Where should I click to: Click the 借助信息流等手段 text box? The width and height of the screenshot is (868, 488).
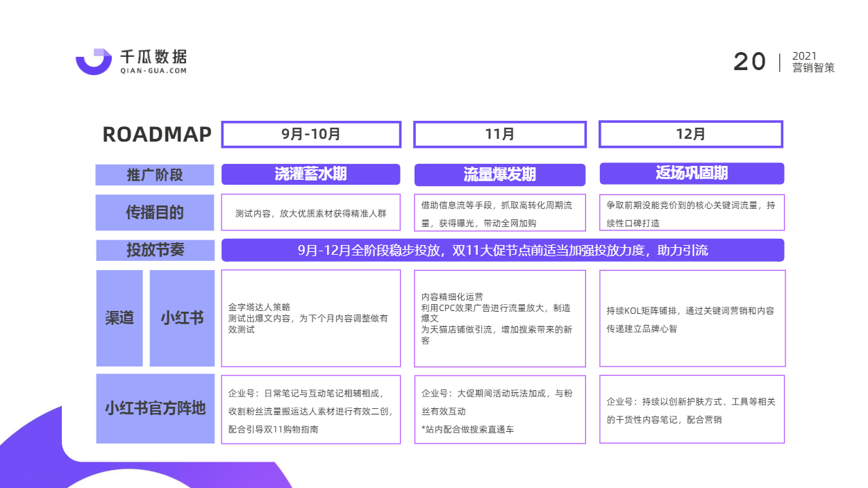(x=500, y=212)
